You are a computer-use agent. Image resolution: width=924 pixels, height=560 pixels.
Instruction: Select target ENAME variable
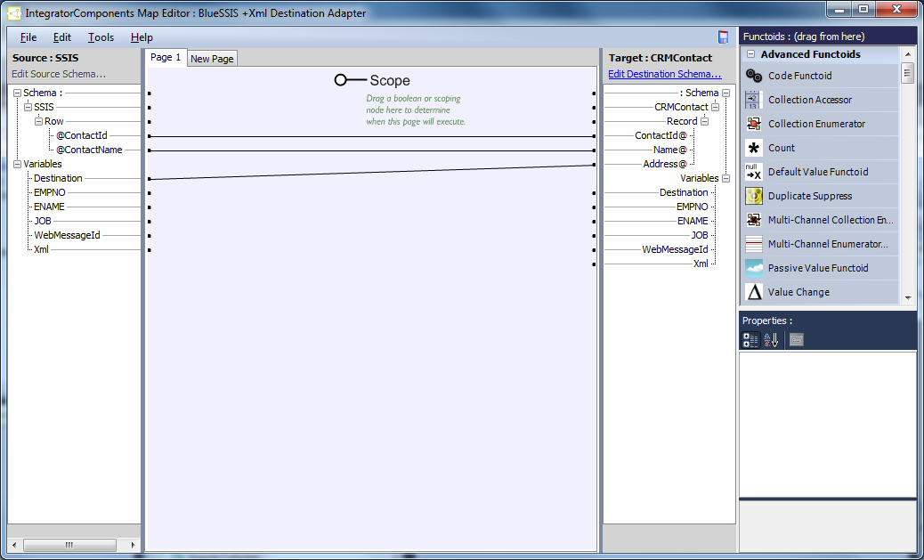point(693,221)
